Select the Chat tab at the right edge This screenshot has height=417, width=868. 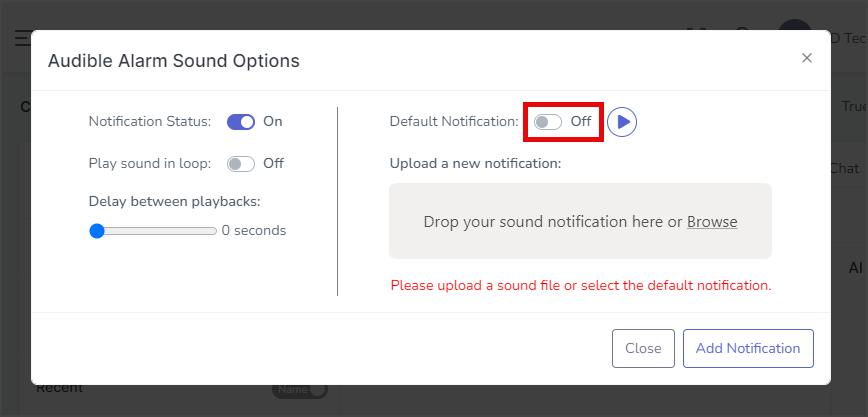(x=845, y=168)
